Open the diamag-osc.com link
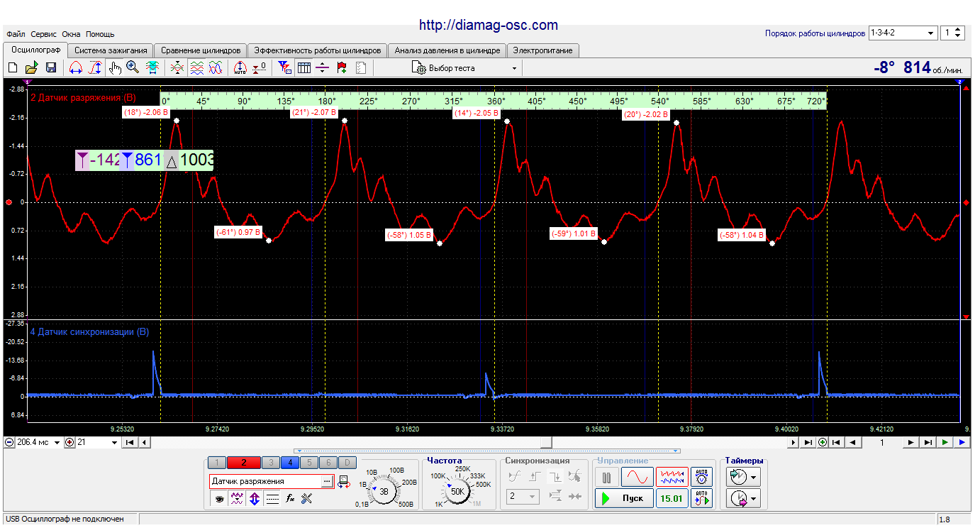 [489, 25]
